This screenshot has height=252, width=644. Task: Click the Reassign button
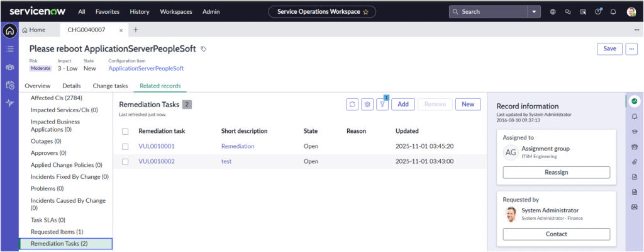pyautogui.click(x=556, y=173)
